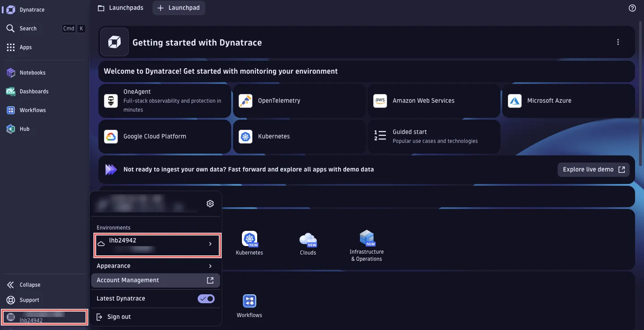Viewport: 644px width, 330px height.
Task: Toggle the Latest Dynatrace switch
Action: click(x=206, y=299)
